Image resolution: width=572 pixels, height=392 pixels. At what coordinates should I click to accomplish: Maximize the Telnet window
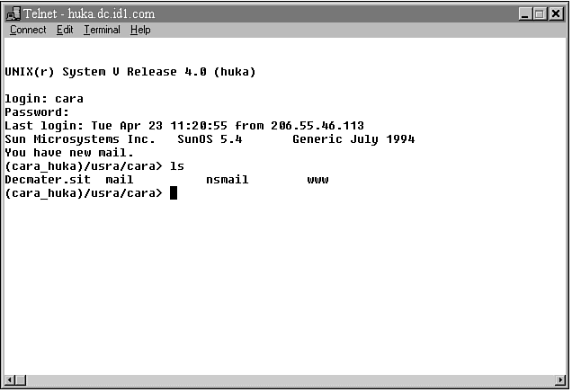click(542, 14)
